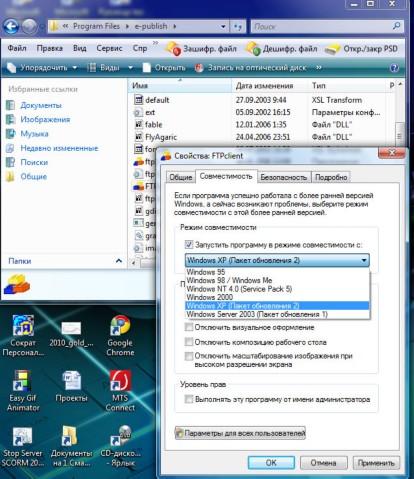
Task: Click the Дешифр. файл decrypt icon
Action: pos(253,49)
